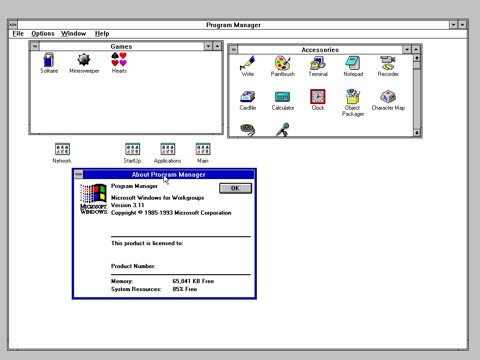The image size is (480, 360).
Task: Maximize the Accessories group window
Action: click(416, 50)
